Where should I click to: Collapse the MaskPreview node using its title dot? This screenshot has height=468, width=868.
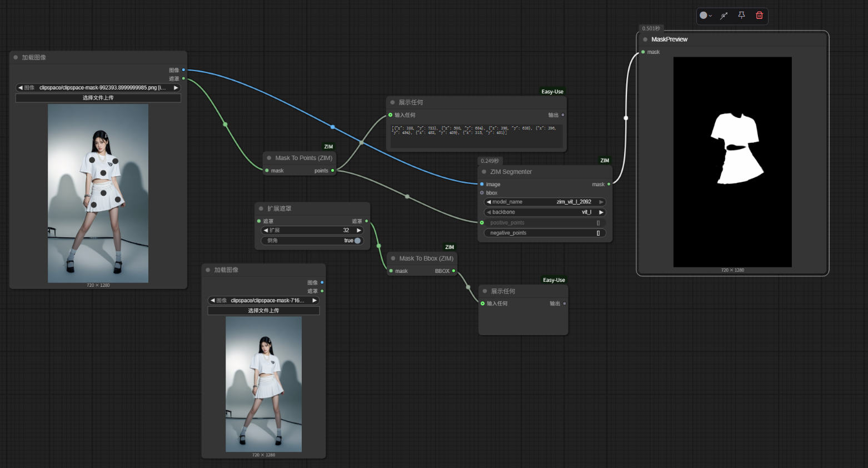[645, 39]
